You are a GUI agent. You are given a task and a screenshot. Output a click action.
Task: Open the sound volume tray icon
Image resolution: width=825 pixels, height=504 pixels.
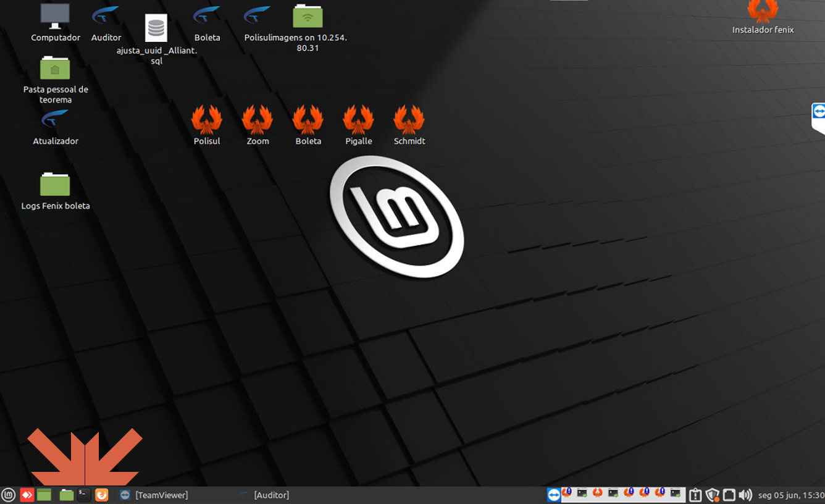tap(745, 495)
